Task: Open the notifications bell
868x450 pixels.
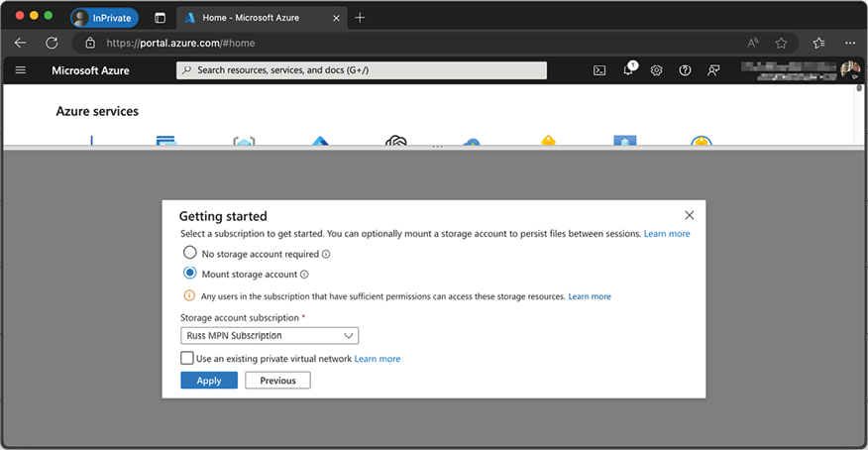Action: pyautogui.click(x=628, y=69)
